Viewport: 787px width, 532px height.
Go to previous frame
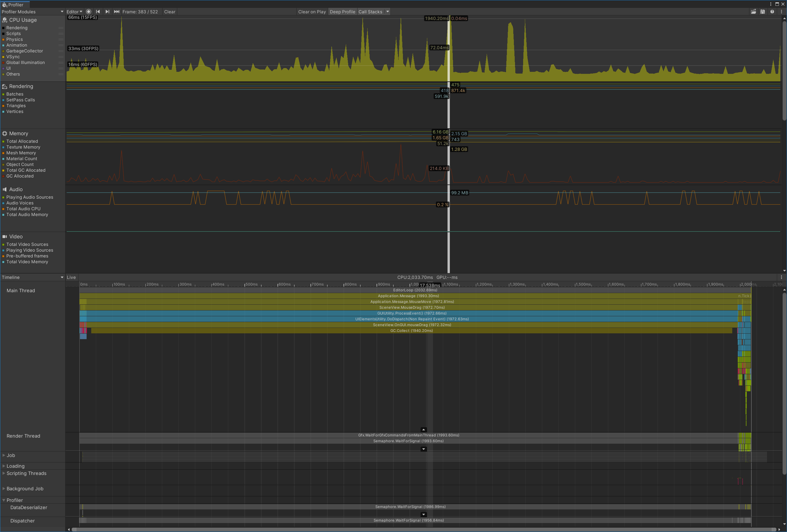coord(98,12)
